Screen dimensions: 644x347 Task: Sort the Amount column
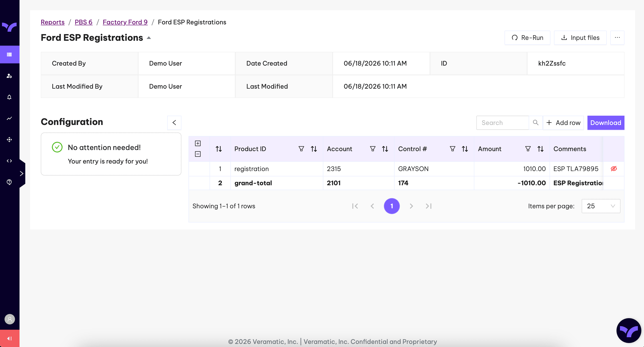tap(540, 149)
